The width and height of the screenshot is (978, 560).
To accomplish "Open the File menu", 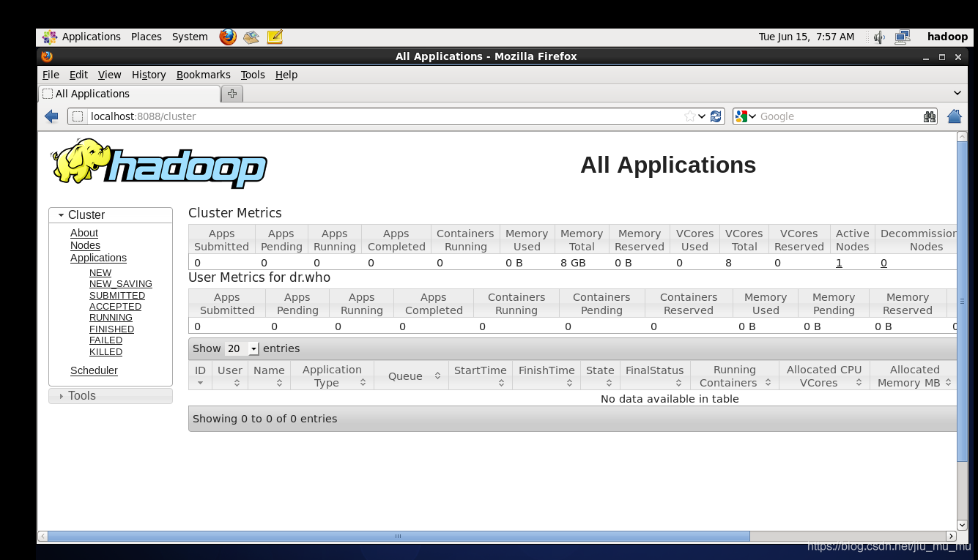I will coord(51,75).
